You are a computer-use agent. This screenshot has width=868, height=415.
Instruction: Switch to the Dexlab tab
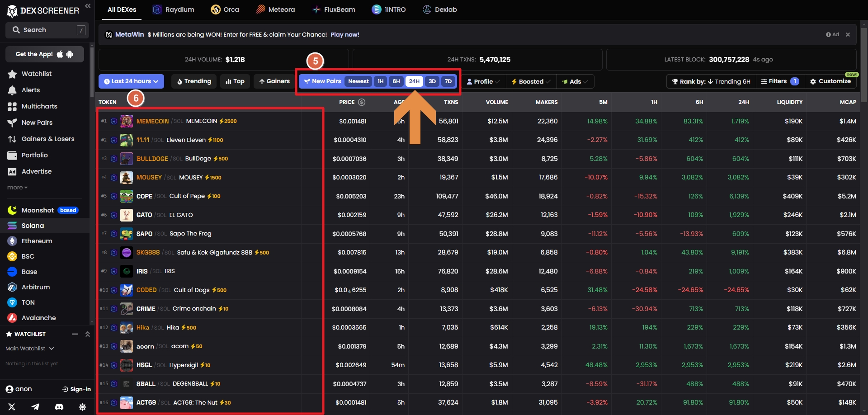point(440,9)
